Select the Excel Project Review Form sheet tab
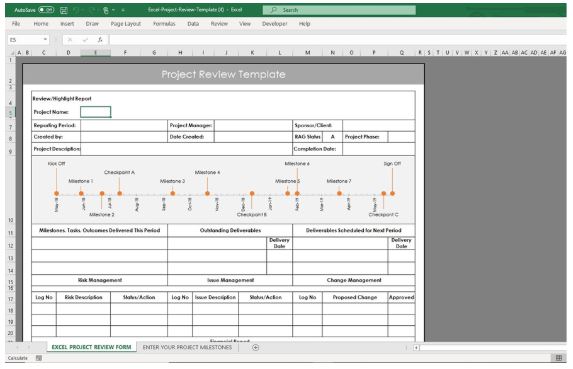 click(x=91, y=347)
